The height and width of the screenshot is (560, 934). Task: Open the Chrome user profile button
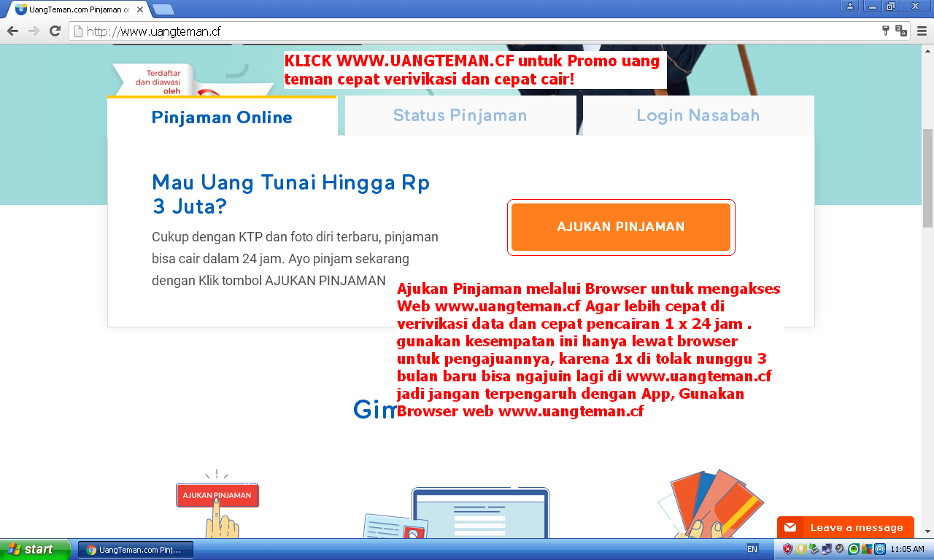(x=850, y=7)
